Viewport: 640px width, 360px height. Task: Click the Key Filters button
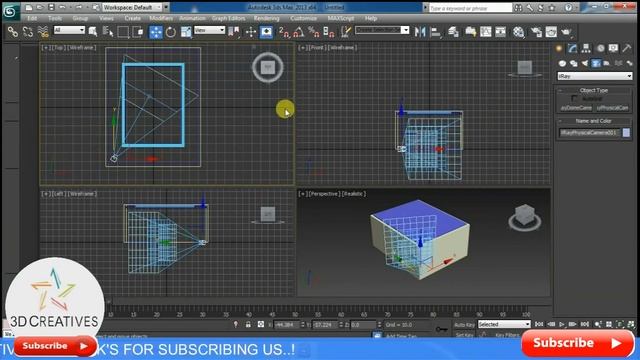[x=507, y=335]
